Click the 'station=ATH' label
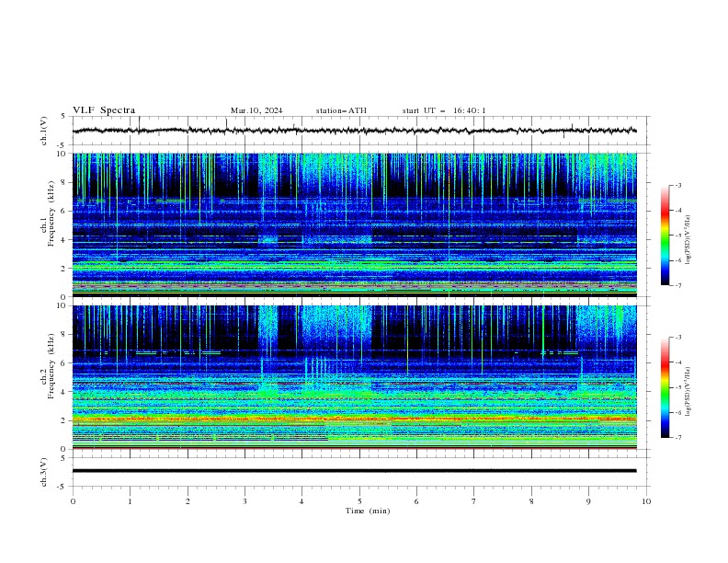The image size is (728, 563). click(x=341, y=110)
